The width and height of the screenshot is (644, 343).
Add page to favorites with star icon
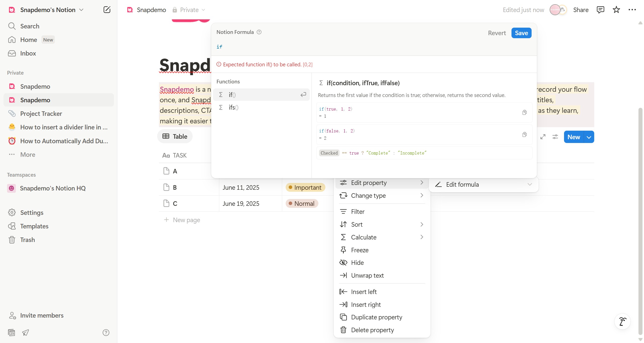[616, 10]
